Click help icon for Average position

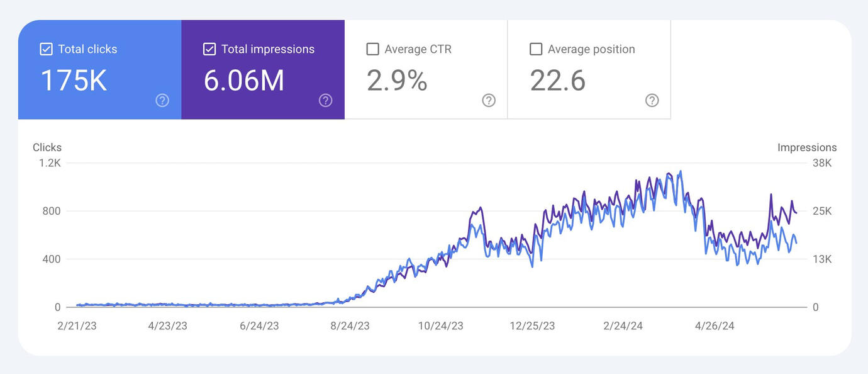click(652, 100)
